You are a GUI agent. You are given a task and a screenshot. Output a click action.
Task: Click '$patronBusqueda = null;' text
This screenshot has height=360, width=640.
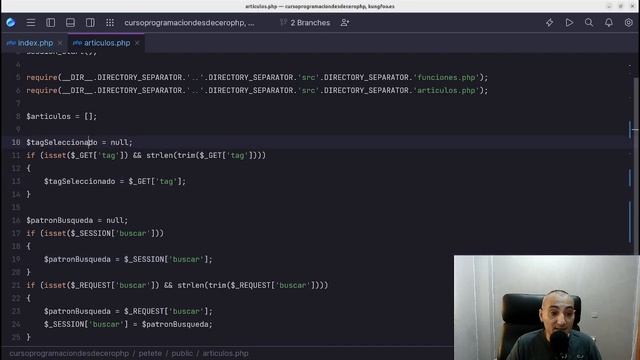[x=77, y=220]
